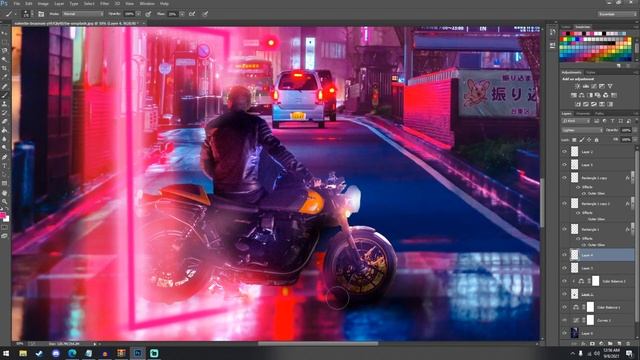Open File Explorer from the taskbar
This screenshot has height=360, width=640.
click(23, 353)
